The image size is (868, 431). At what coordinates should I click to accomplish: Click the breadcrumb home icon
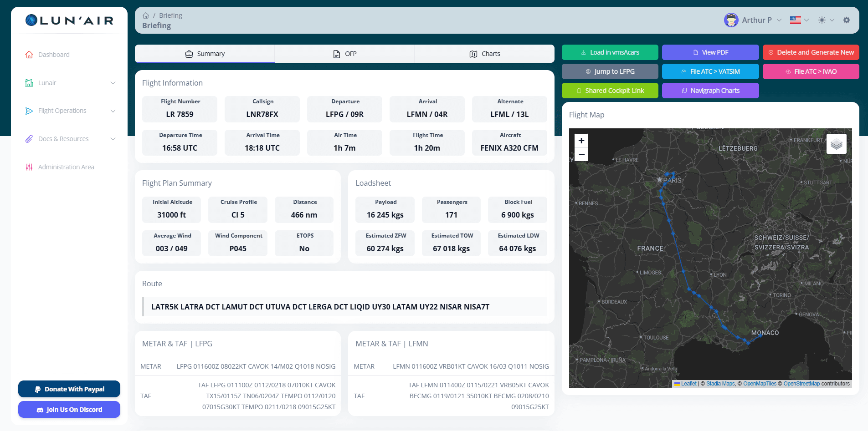(x=146, y=15)
